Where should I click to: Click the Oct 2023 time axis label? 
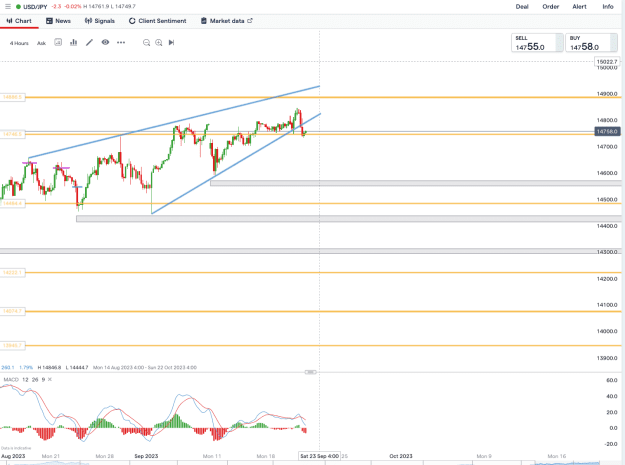coord(401,456)
